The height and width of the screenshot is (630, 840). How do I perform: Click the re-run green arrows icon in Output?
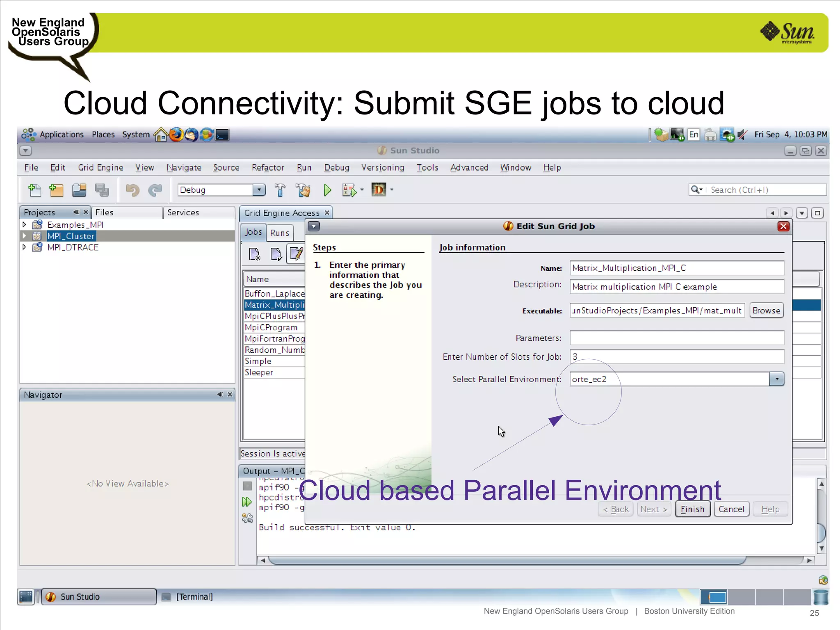click(247, 502)
